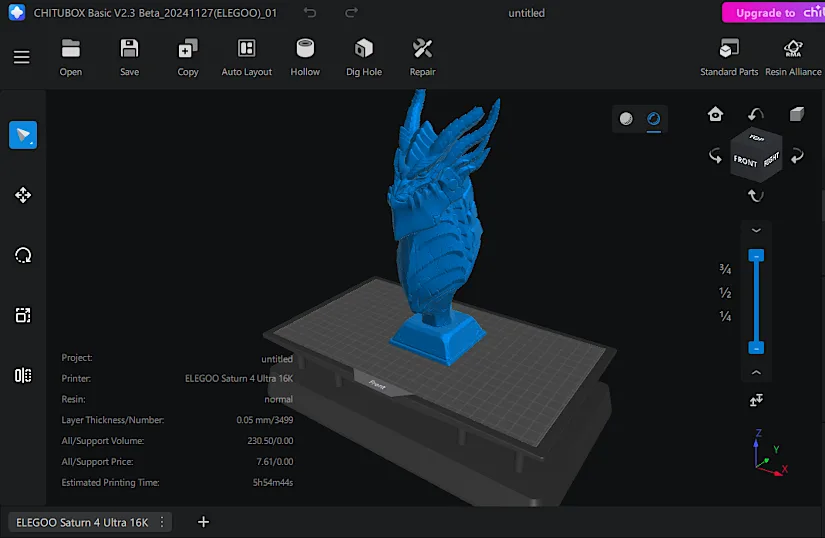Choose the Rotate tool in the left sidebar
The height and width of the screenshot is (538, 825).
pyautogui.click(x=23, y=256)
